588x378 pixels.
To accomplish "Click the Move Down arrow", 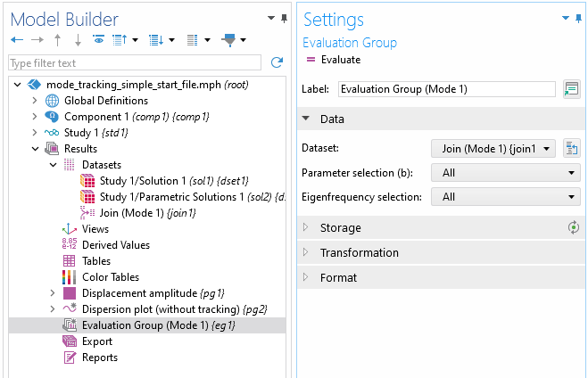I will point(78,40).
